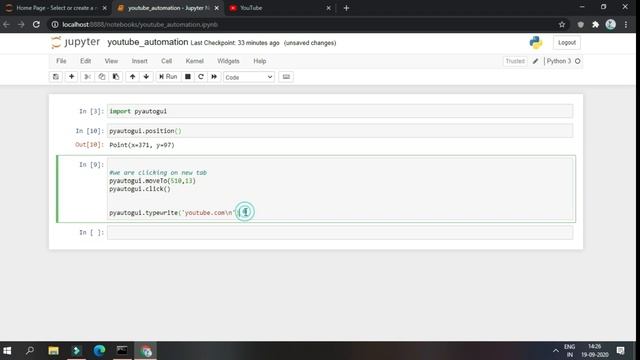Restart the kernel icon
This screenshot has width=640, height=360.
pyautogui.click(x=201, y=77)
